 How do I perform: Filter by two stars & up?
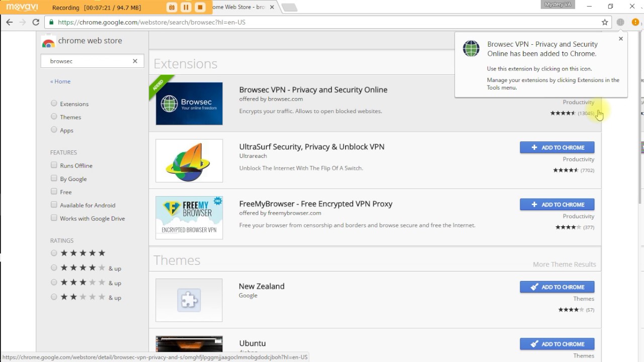click(54, 297)
